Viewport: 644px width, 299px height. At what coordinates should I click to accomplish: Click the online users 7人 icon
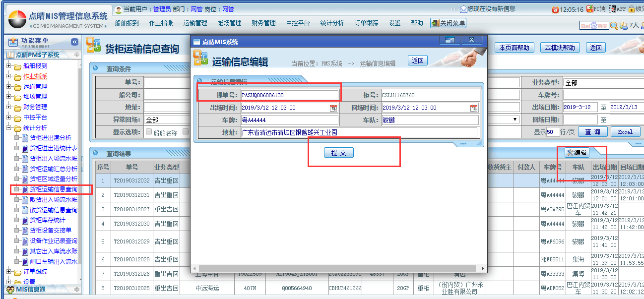point(624,26)
